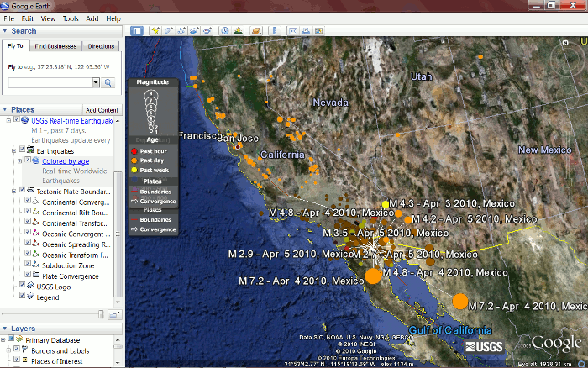Viewport: 588px width, 368px height.
Task: Toggle Borders and Labels layer checkbox
Action: [x=17, y=349]
